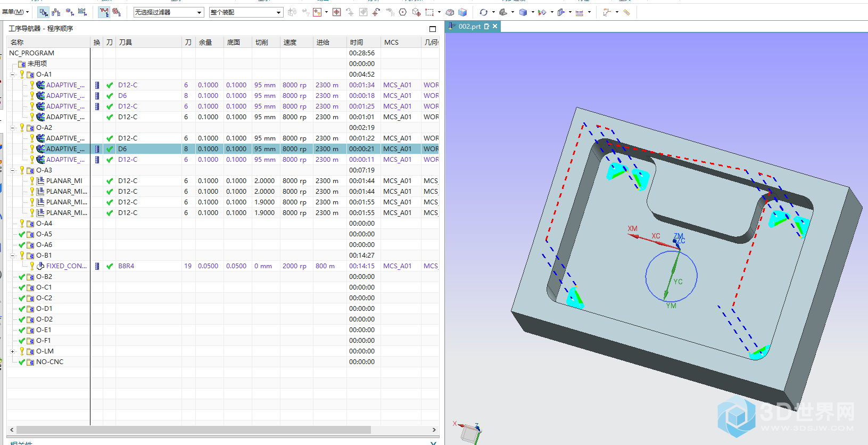
Task: Click the hexagon selection icon
Action: pos(403,12)
